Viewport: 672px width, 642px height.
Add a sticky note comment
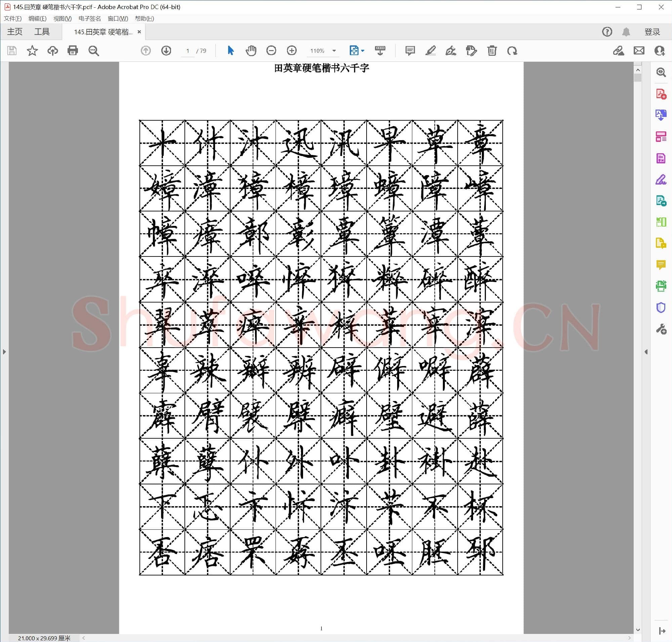click(410, 51)
